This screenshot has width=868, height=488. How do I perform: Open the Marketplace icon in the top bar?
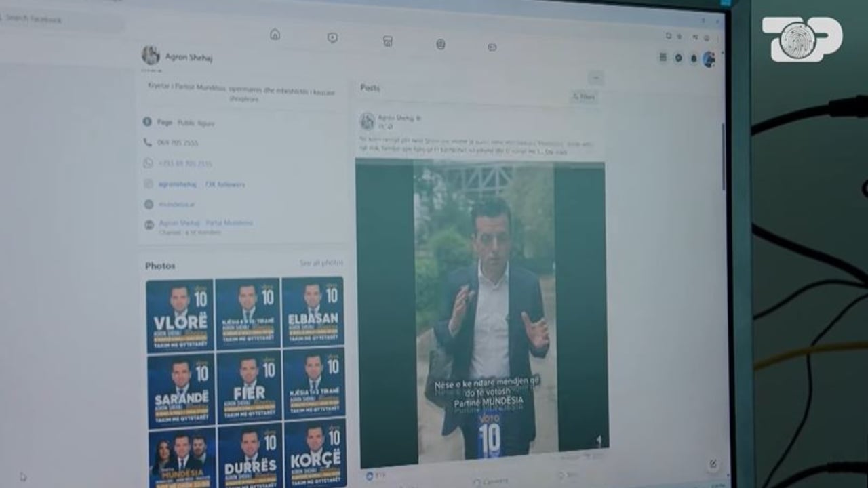pos(388,41)
